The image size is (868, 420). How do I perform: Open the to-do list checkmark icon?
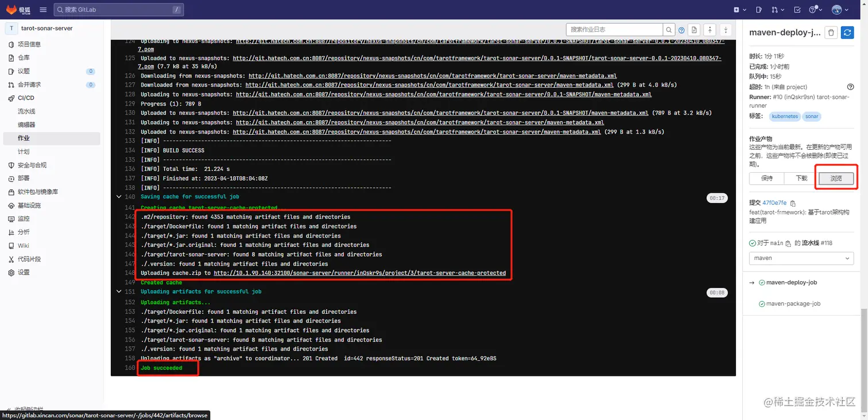[797, 10]
